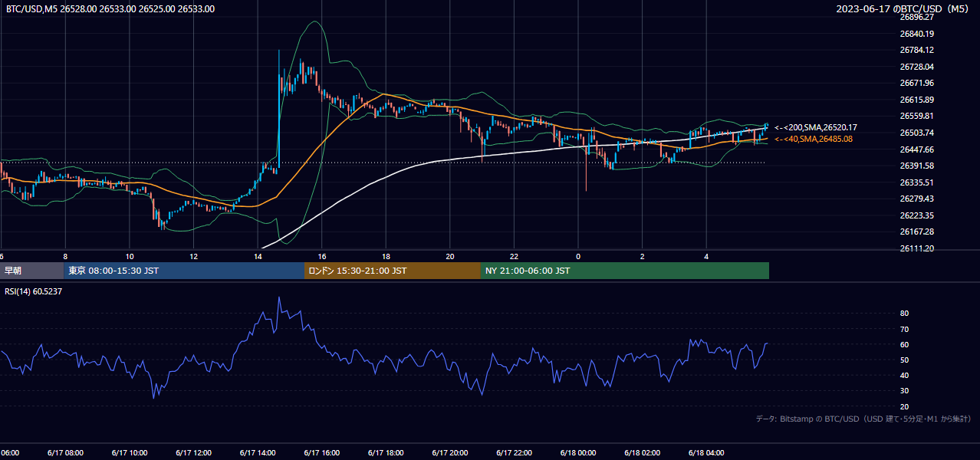Click the 早朝 session bar
This screenshot has width=980, height=460.
pyautogui.click(x=31, y=271)
